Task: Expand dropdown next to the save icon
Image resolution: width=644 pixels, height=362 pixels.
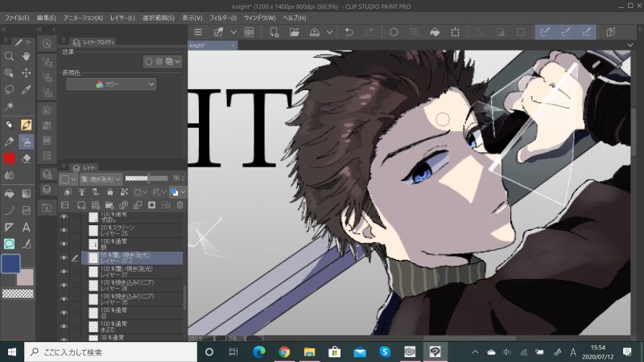Action: coord(329,32)
